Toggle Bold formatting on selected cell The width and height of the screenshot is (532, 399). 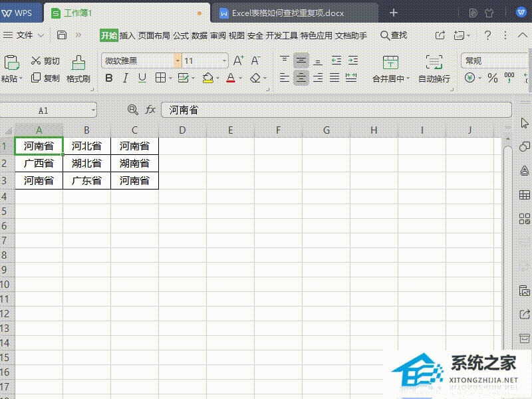tap(108, 78)
